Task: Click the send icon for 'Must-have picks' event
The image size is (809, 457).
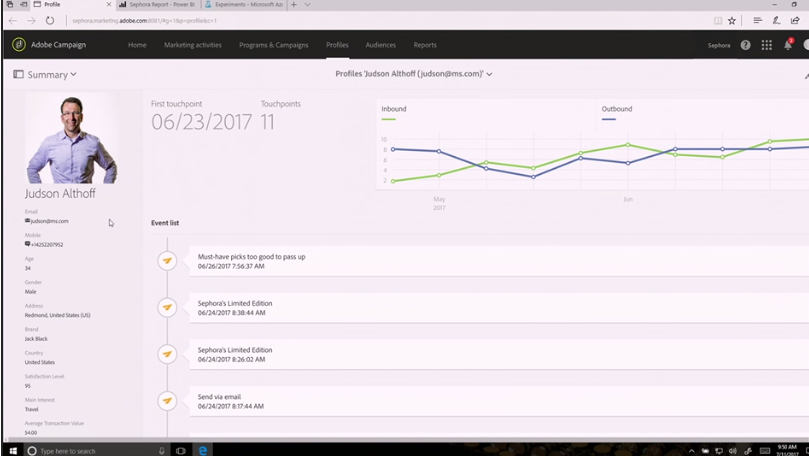Action: click(167, 261)
